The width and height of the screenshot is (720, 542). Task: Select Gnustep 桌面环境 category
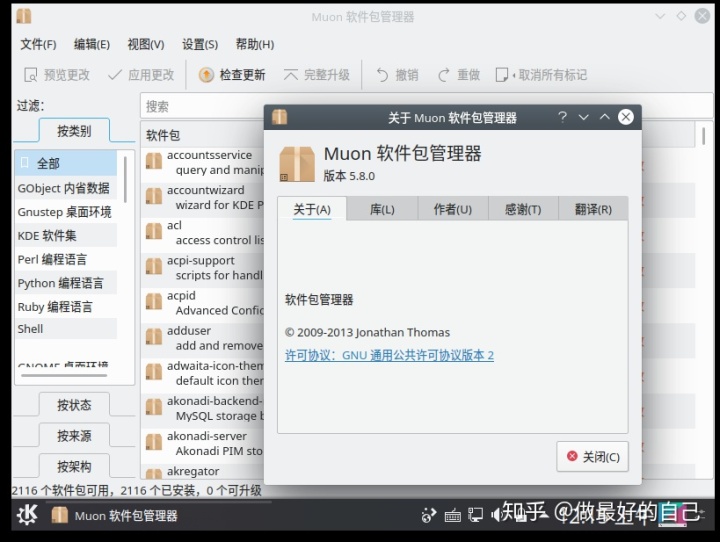point(66,212)
